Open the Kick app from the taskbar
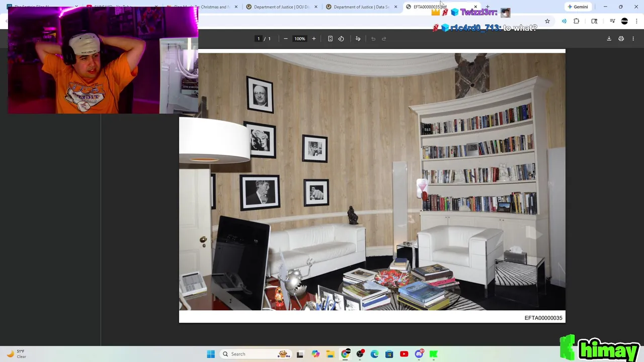The height and width of the screenshot is (362, 644). 434,354
